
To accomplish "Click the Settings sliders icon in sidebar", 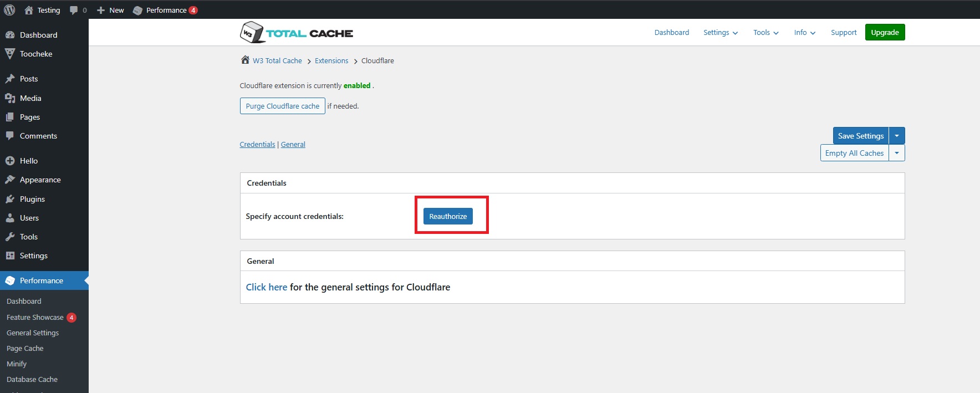I will pos(10,256).
